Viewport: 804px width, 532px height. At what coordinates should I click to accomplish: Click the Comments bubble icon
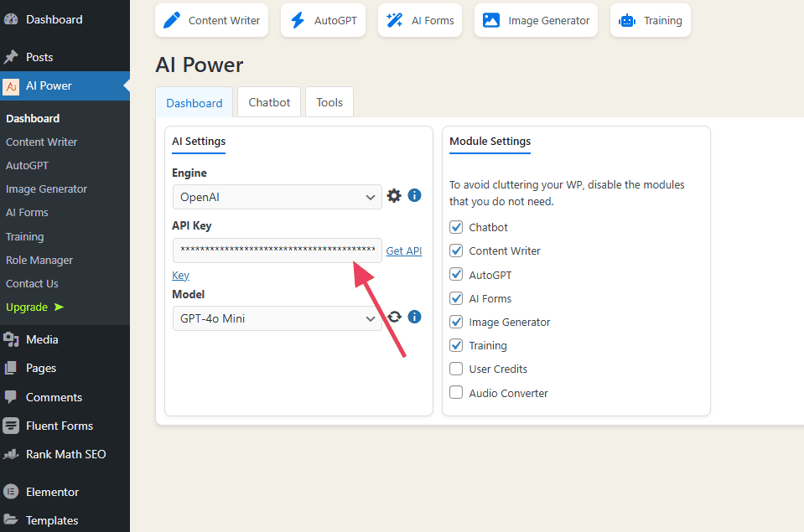click(x=11, y=396)
